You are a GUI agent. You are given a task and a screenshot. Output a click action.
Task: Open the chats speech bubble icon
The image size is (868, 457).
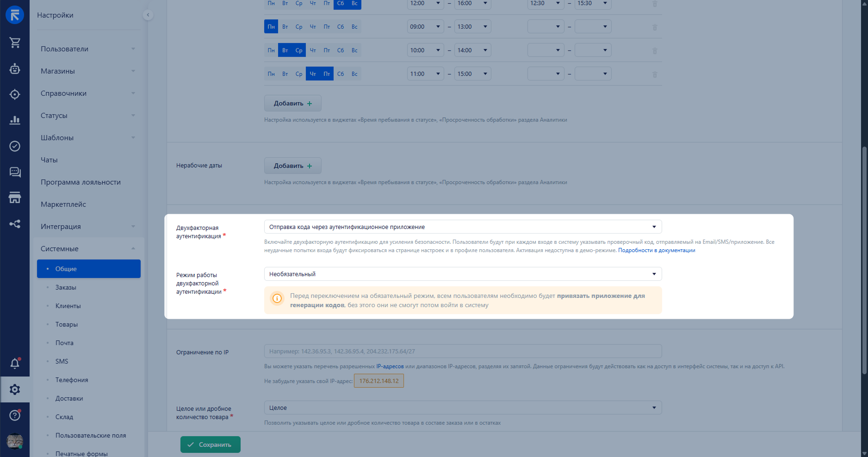coord(15,172)
